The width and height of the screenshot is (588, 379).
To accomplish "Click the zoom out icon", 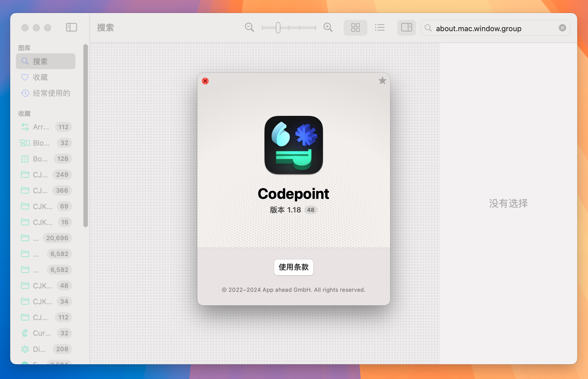I will coord(249,27).
